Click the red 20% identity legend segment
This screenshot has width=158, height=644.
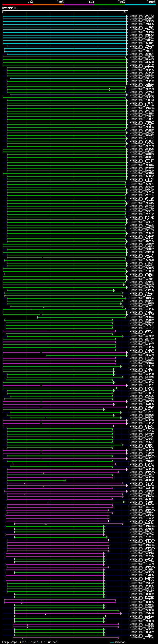pyautogui.click(x=18, y=4)
